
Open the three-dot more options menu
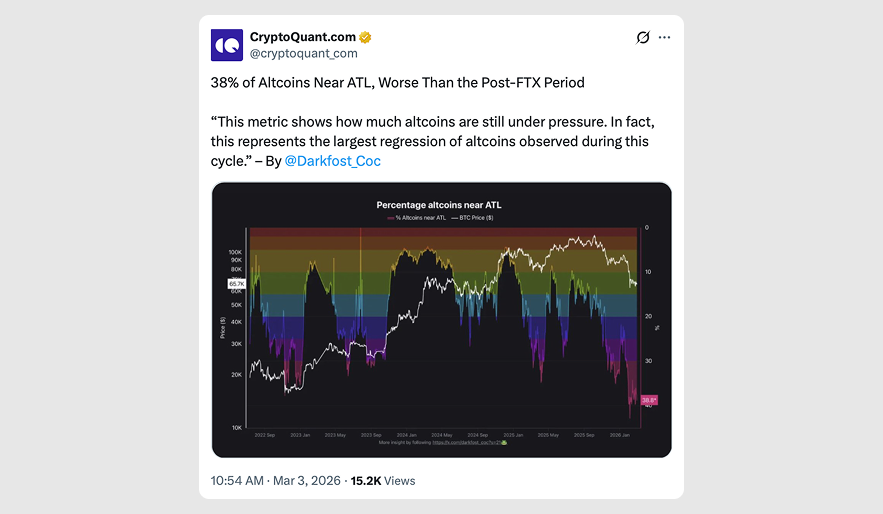(664, 38)
